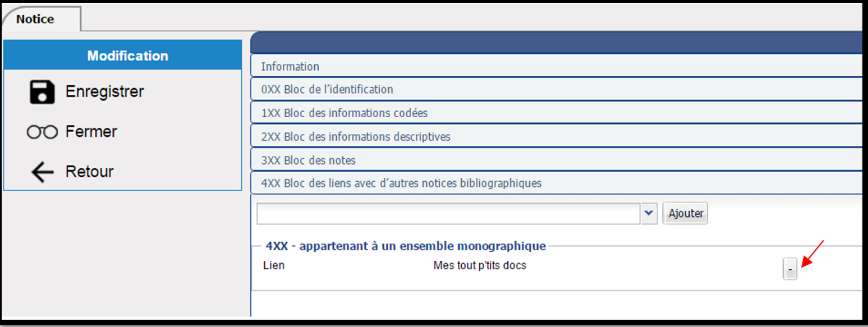
Task: Click the floppy disk save icon
Action: point(42,92)
